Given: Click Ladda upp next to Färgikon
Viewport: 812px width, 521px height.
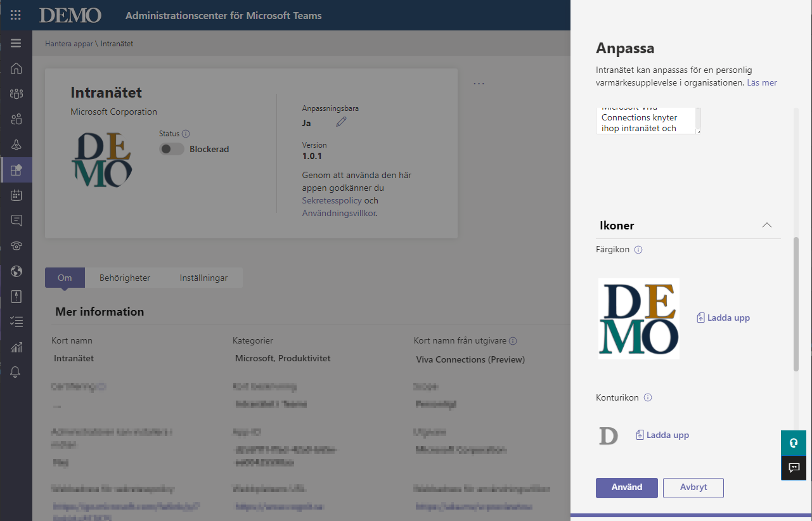Looking at the screenshot, I should coord(723,318).
